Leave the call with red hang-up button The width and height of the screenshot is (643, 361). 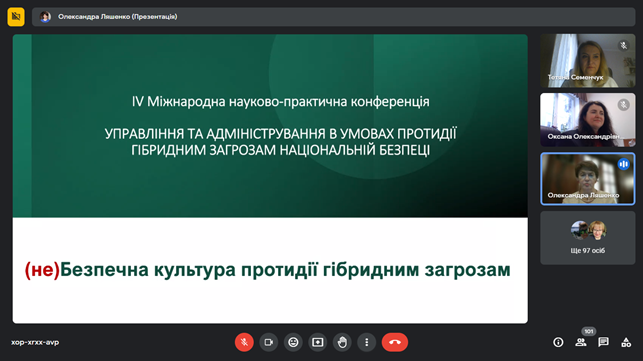tap(394, 342)
